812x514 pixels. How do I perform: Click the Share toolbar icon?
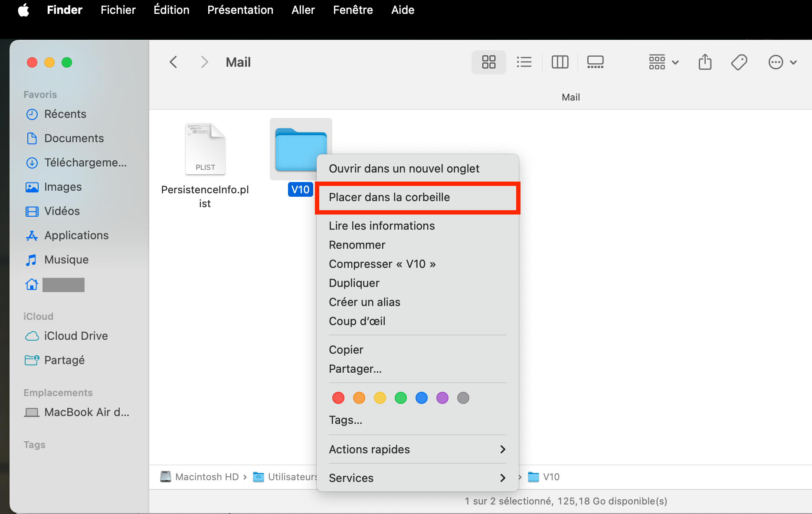click(705, 62)
